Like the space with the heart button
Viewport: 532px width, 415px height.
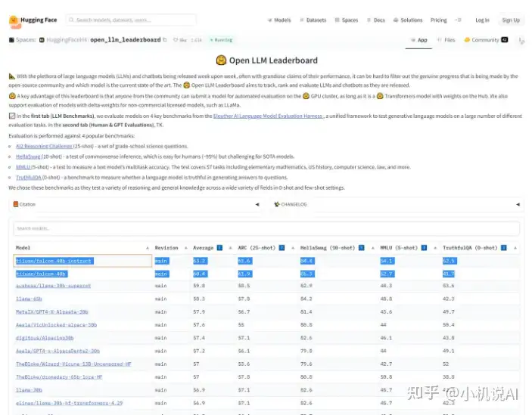click(x=180, y=40)
